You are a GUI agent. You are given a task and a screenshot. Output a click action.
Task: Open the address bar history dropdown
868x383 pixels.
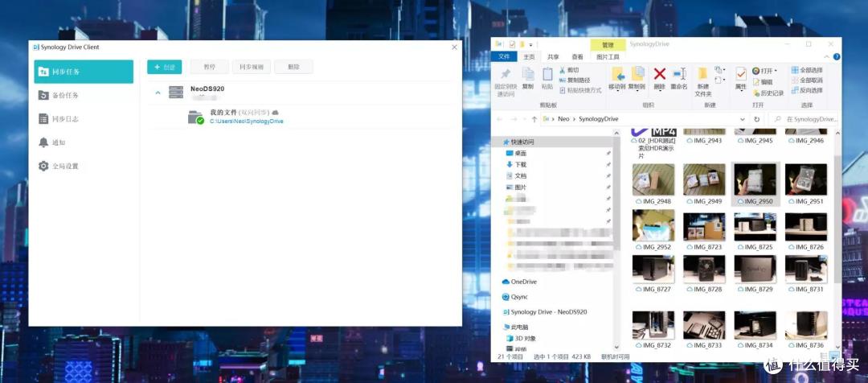pyautogui.click(x=743, y=119)
